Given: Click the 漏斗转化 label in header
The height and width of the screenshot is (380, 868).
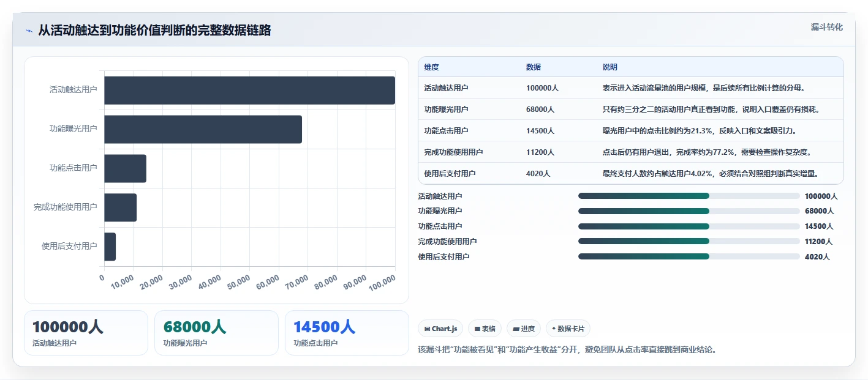Looking at the screenshot, I should [826, 28].
